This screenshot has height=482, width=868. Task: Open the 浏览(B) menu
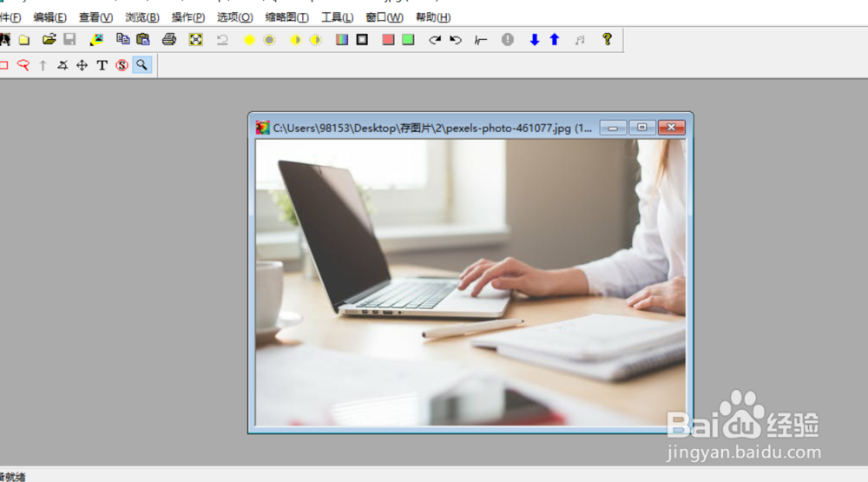(142, 17)
